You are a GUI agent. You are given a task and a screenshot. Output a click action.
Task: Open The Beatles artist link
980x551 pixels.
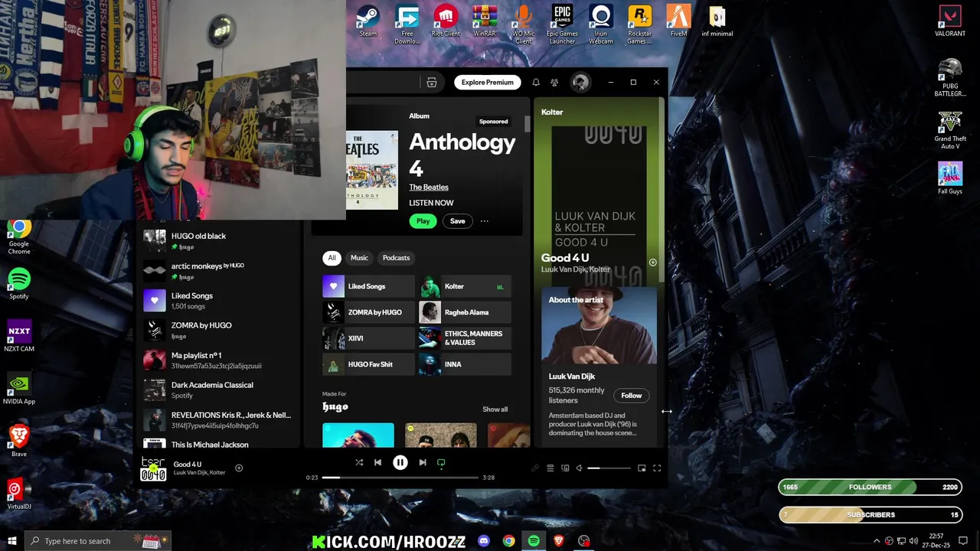(429, 187)
